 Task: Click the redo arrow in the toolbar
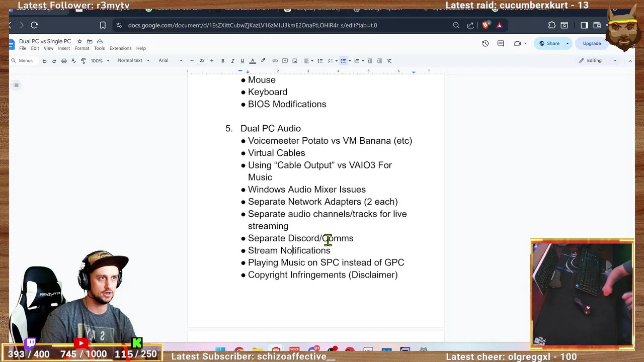click(54, 61)
